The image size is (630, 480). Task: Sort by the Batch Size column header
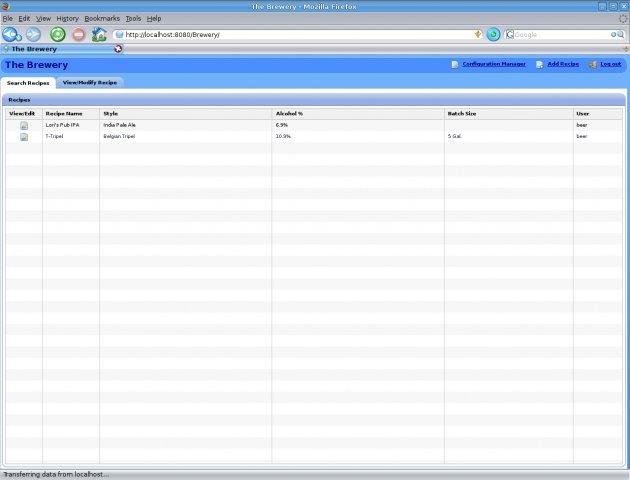509,114
